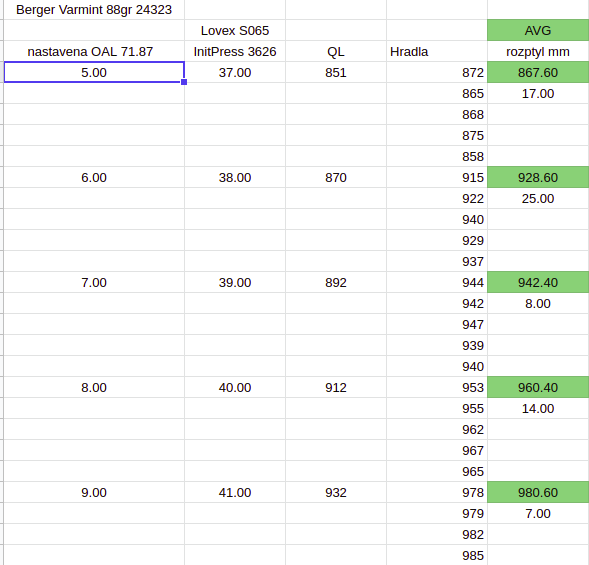589x565 pixels.
Task: Select the green cell showing 942.40
Action: [x=538, y=282]
